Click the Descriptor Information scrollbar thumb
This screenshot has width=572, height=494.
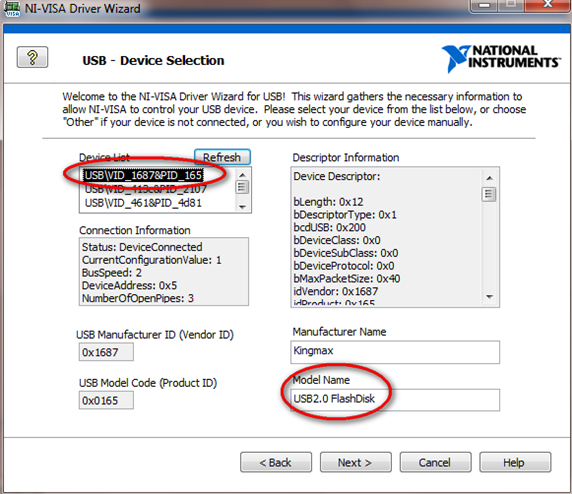(489, 194)
